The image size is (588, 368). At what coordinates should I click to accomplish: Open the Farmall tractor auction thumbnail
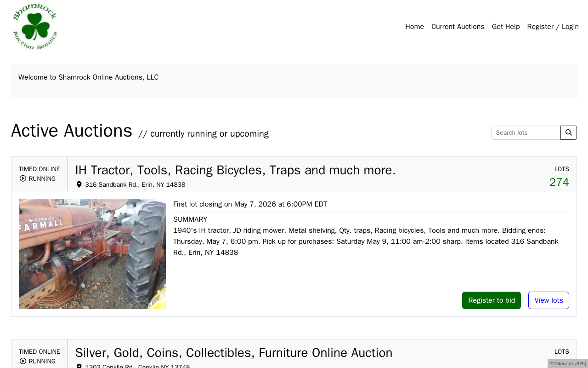coord(92,254)
